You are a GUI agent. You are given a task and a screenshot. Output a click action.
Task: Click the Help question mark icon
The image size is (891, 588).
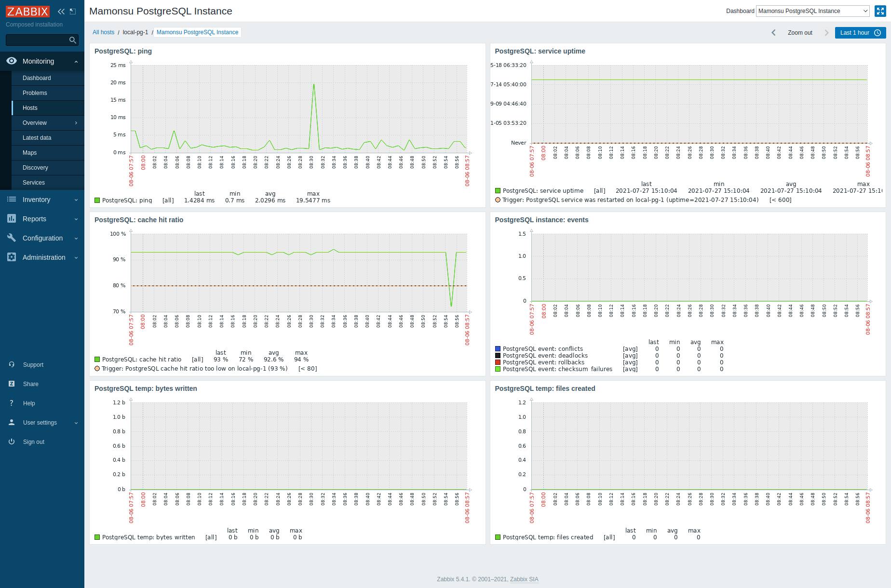click(x=12, y=403)
